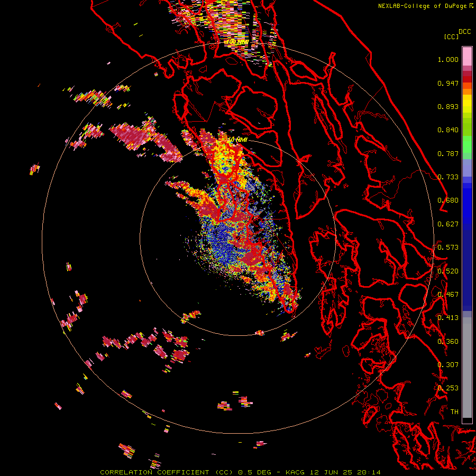Click the 0.360 scale value

448,342
